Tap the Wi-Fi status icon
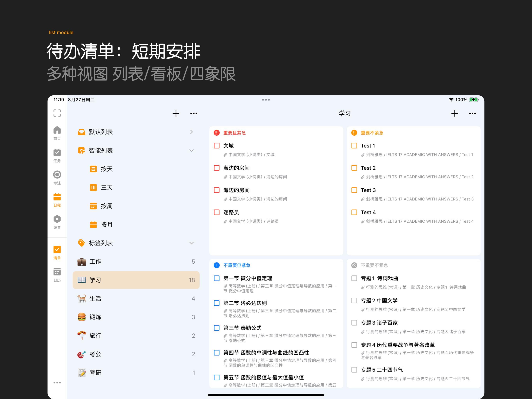 (451, 100)
